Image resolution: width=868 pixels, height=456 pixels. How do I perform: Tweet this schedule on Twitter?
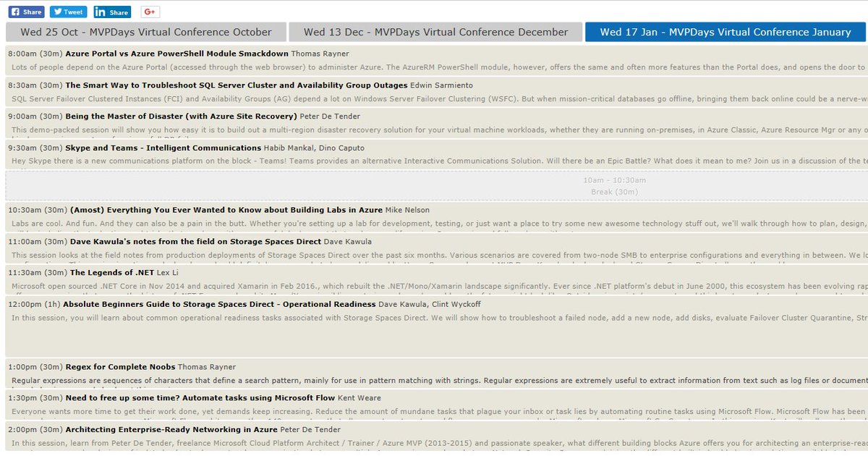coord(69,12)
